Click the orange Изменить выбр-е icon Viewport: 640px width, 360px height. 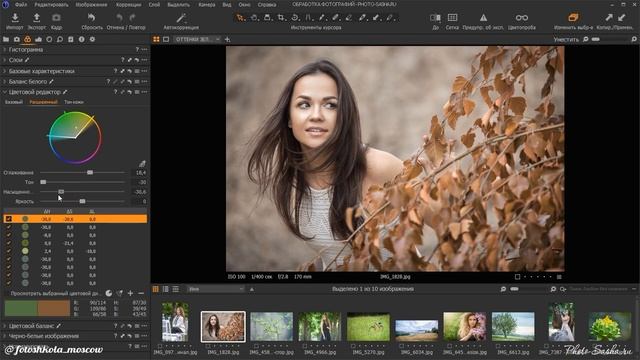(573, 18)
